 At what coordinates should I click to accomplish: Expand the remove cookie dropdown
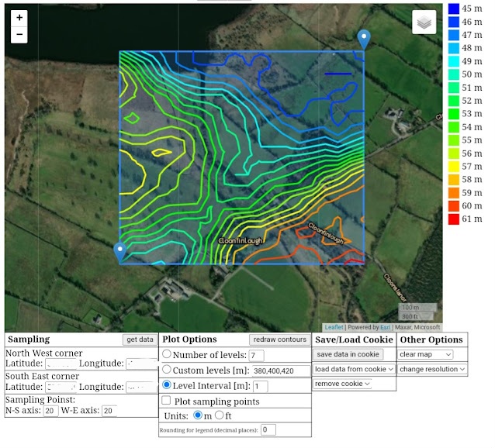[x=342, y=384]
